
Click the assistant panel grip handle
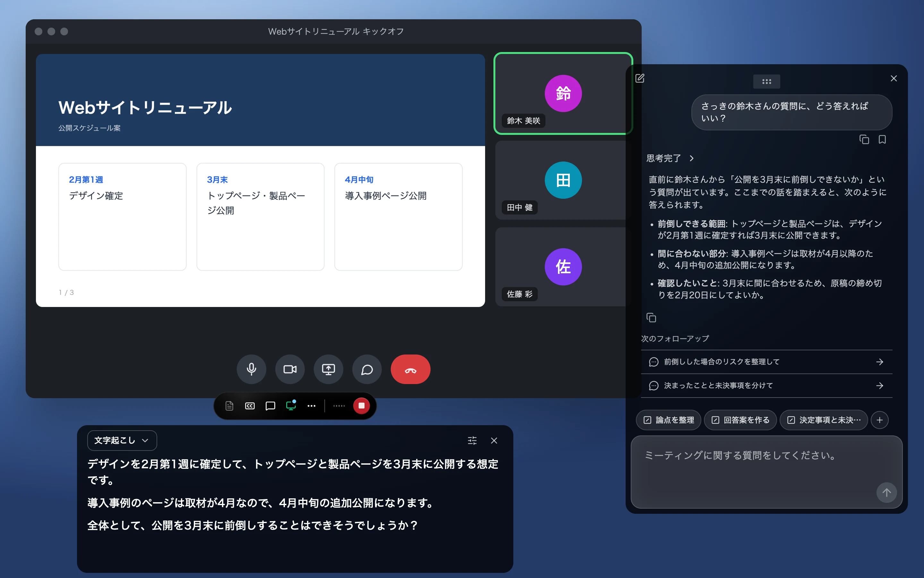(x=766, y=82)
